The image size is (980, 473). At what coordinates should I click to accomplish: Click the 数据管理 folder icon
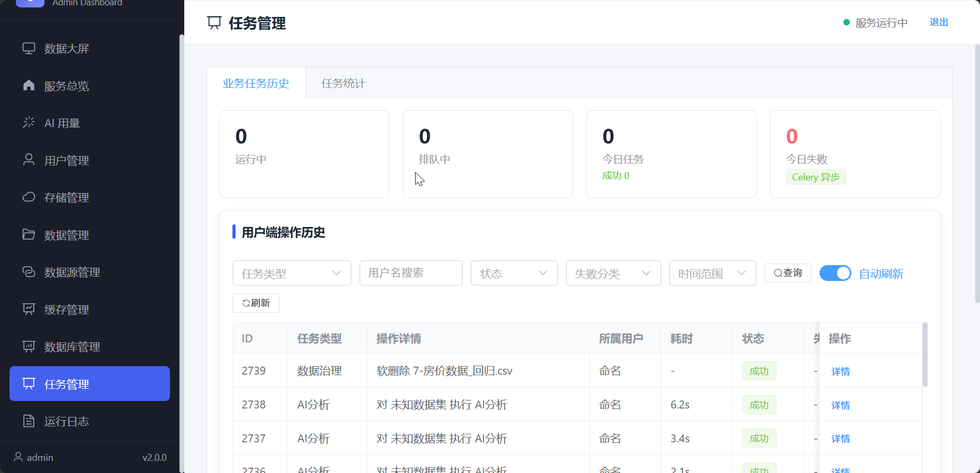pyautogui.click(x=29, y=234)
